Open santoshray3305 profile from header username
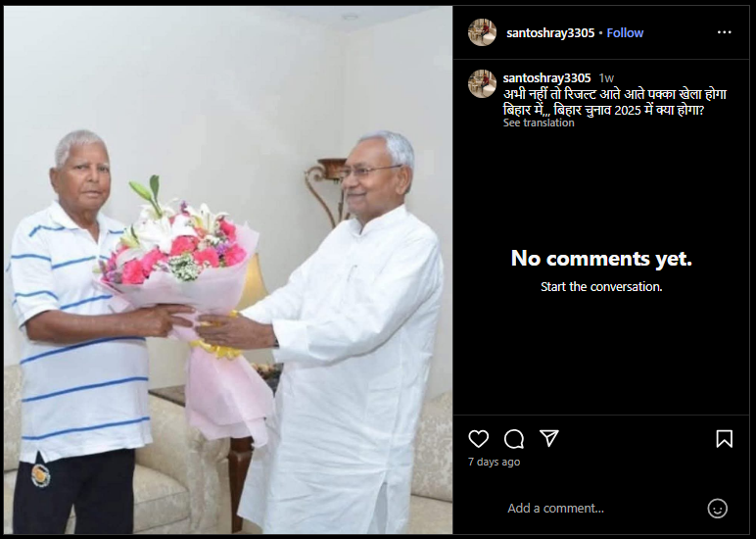Image resolution: width=756 pixels, height=539 pixels. point(550,32)
